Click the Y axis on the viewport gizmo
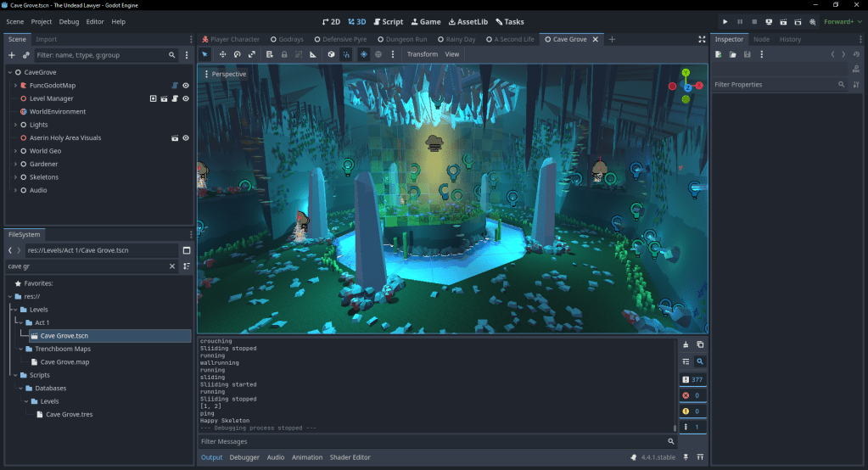Image resolution: width=868 pixels, height=470 pixels. (x=686, y=73)
